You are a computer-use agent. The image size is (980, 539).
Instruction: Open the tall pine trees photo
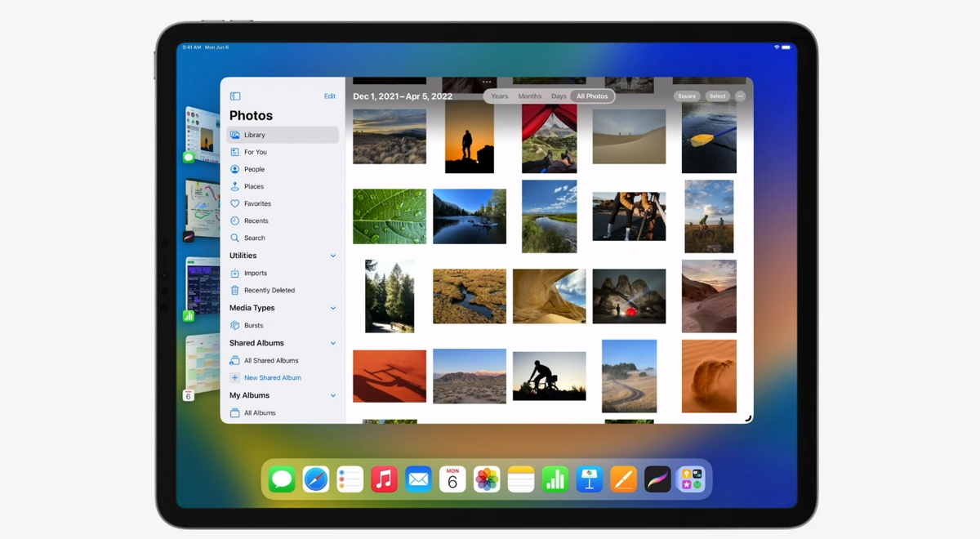click(x=390, y=296)
